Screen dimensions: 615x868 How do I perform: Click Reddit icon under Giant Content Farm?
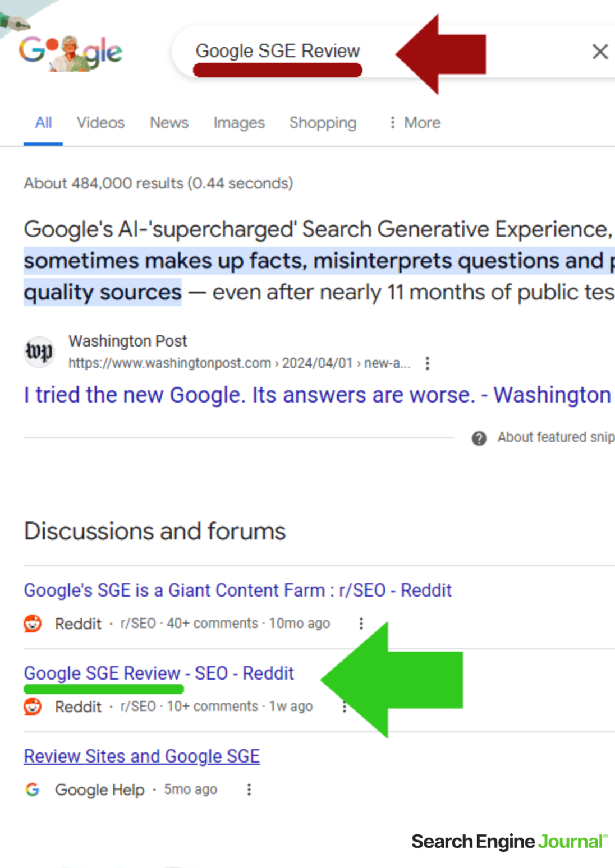[x=33, y=624]
